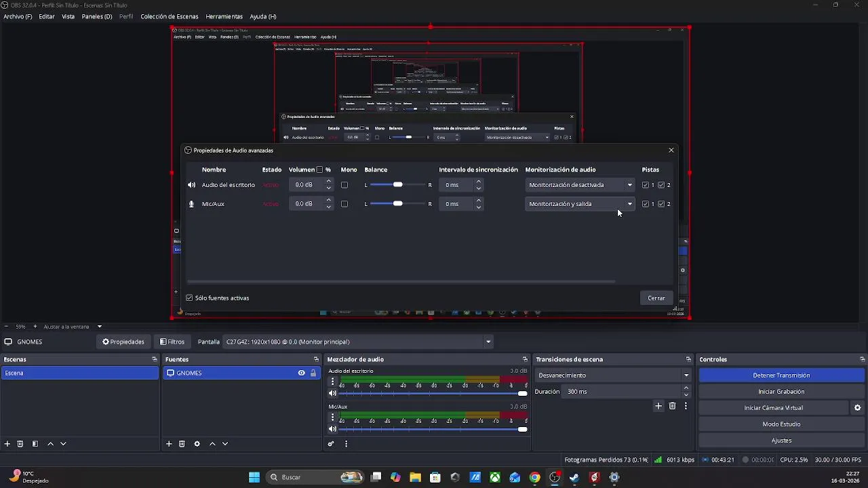Viewport: 868px width, 488px height.
Task: Adjust Mic/Aux volume slider in mixer
Action: click(433, 429)
